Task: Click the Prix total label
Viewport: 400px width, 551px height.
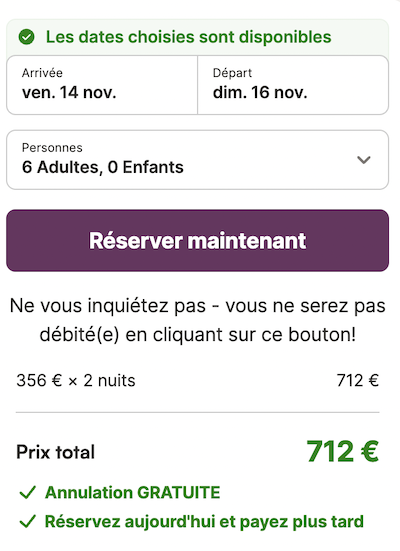Action: 56,452
